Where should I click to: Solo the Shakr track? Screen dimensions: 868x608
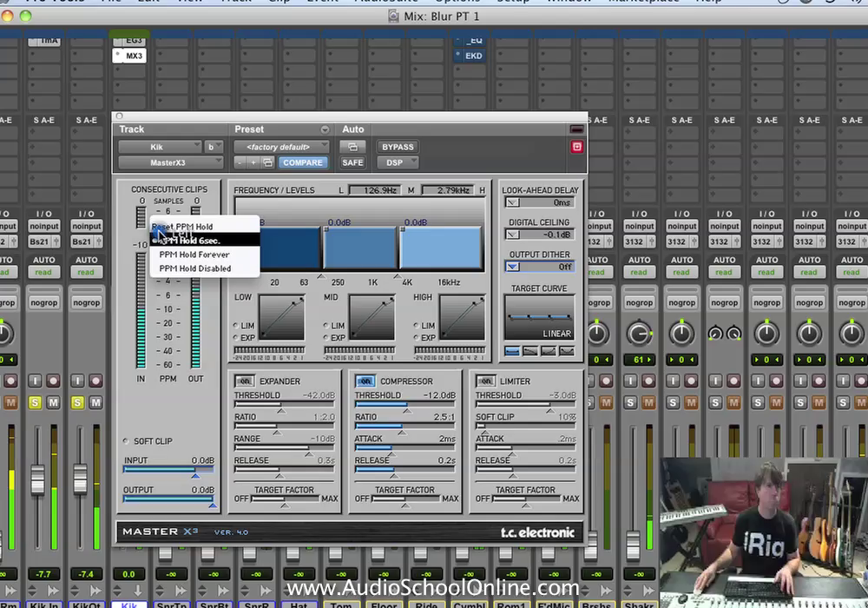click(x=630, y=402)
